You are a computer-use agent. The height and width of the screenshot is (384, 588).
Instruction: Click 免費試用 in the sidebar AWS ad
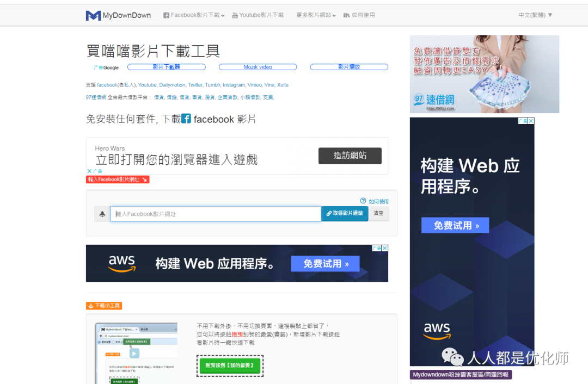pyautogui.click(x=455, y=225)
